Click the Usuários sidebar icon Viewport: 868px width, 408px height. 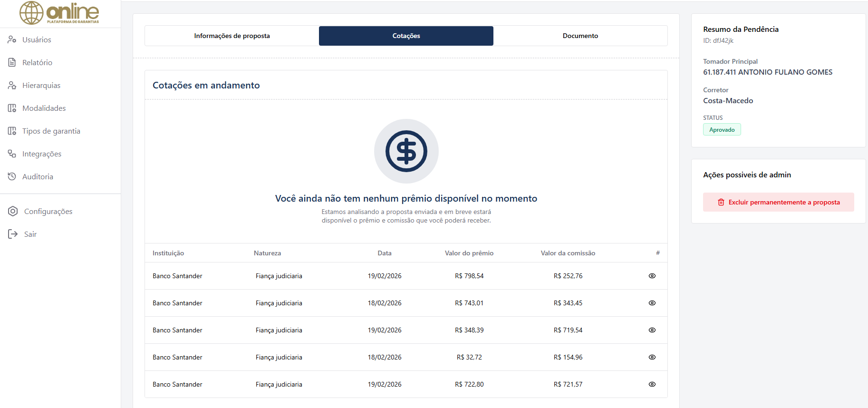(12, 39)
